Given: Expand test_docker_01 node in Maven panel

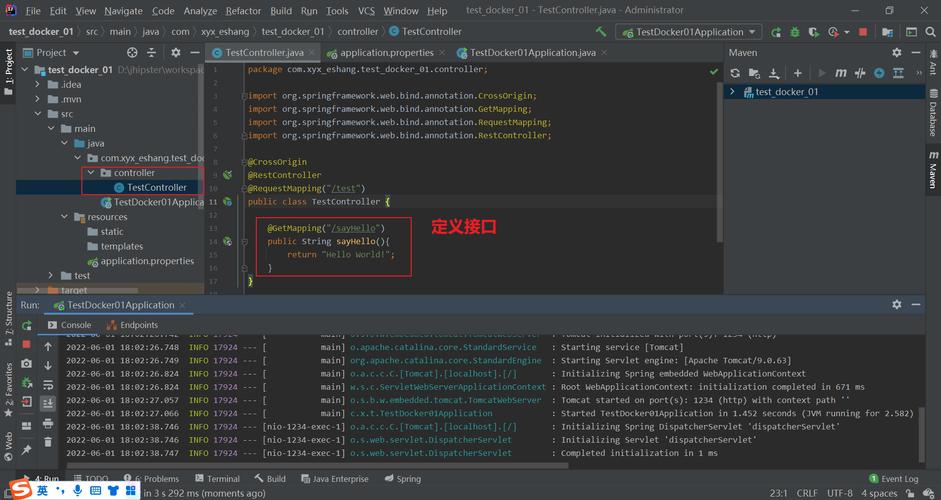Looking at the screenshot, I should 732,92.
